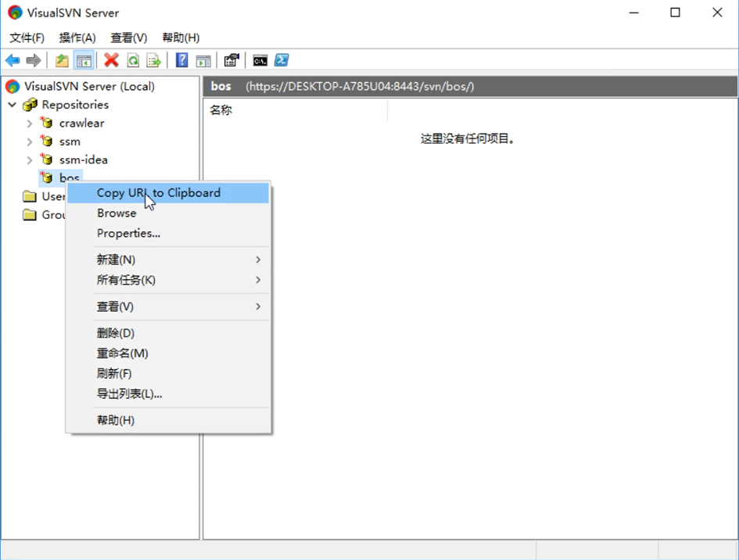The height and width of the screenshot is (560, 739).
Task: Open the 查看(V) menu bar item
Action: (129, 38)
